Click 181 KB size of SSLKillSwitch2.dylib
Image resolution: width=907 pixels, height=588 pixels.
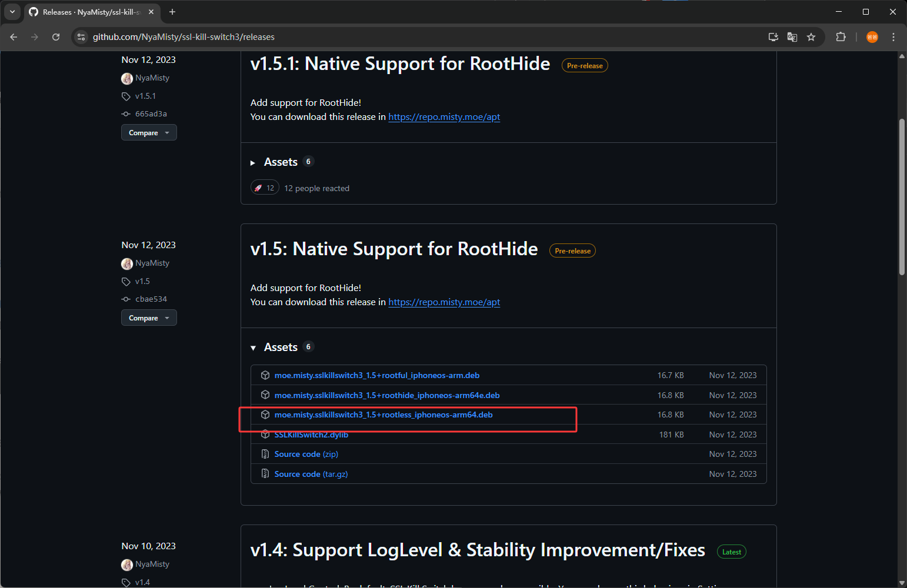tap(671, 435)
